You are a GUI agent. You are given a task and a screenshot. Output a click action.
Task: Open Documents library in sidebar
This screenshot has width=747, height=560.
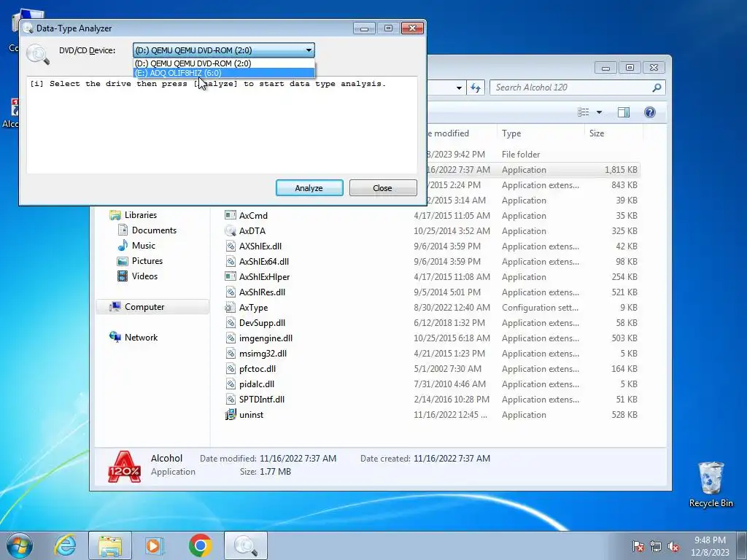tap(154, 230)
